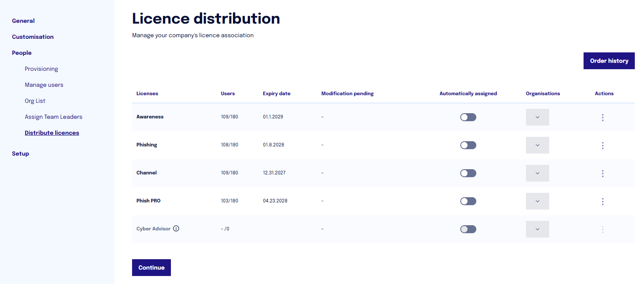Go to Provisioning in sidebar
This screenshot has height=284, width=644.
(41, 69)
